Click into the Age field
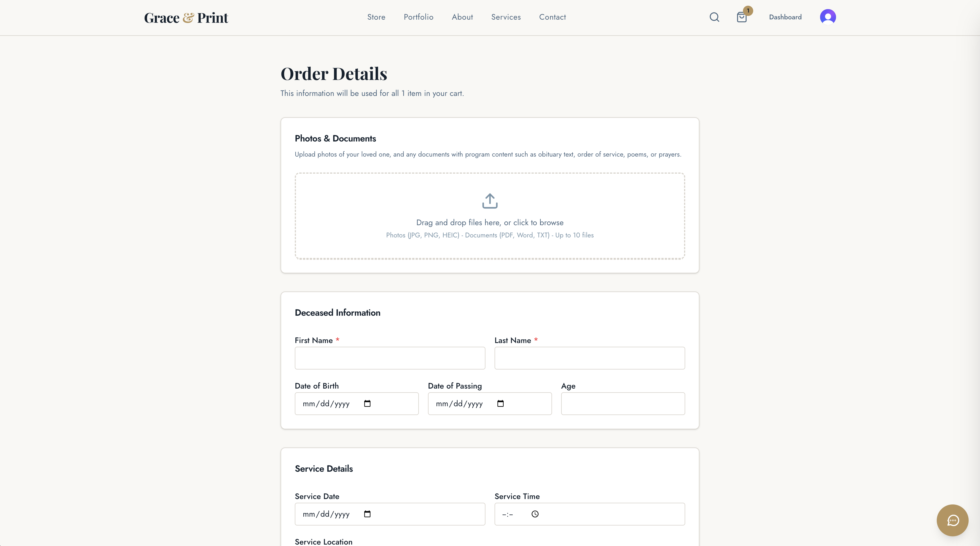Viewport: 980px width, 546px height. pyautogui.click(x=623, y=403)
